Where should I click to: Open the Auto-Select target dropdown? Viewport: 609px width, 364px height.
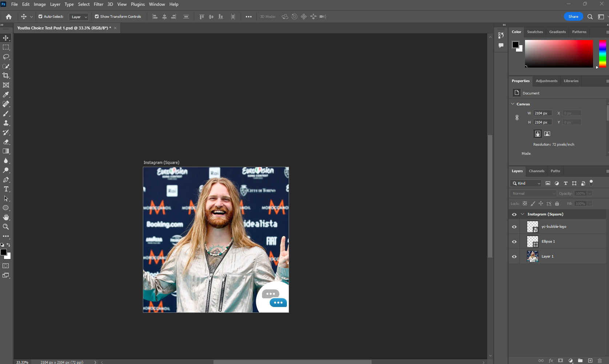point(79,17)
